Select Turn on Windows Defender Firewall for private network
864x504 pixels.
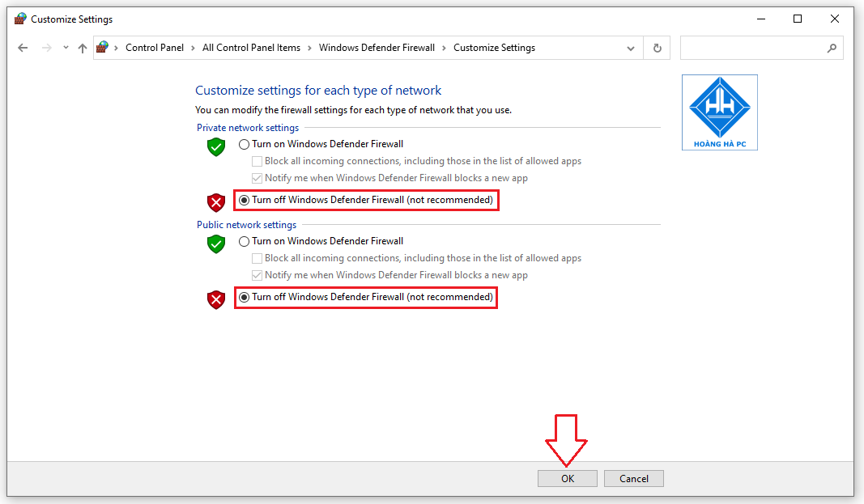pos(244,143)
